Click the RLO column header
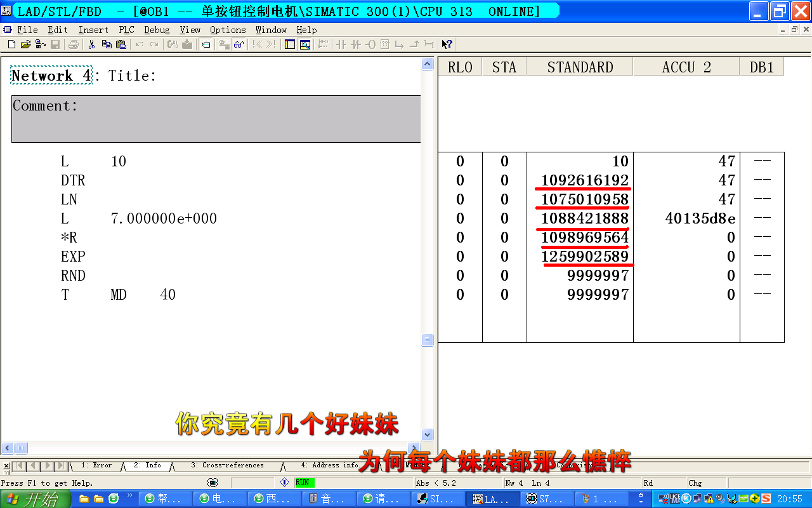Viewport: 812px width, 508px height. (x=460, y=67)
